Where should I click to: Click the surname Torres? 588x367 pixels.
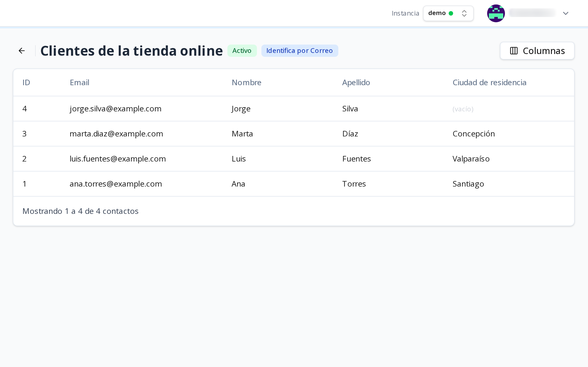(354, 184)
